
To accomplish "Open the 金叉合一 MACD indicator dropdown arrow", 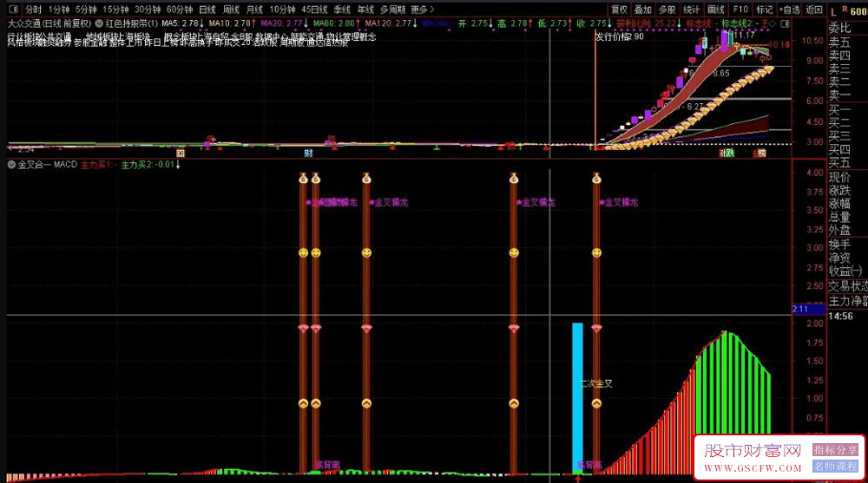I will (x=11, y=164).
